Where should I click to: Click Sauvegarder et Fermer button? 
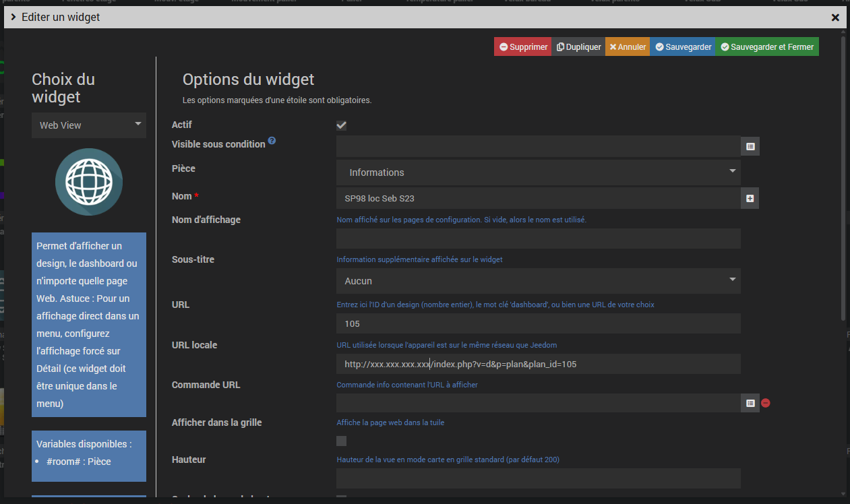pos(767,47)
